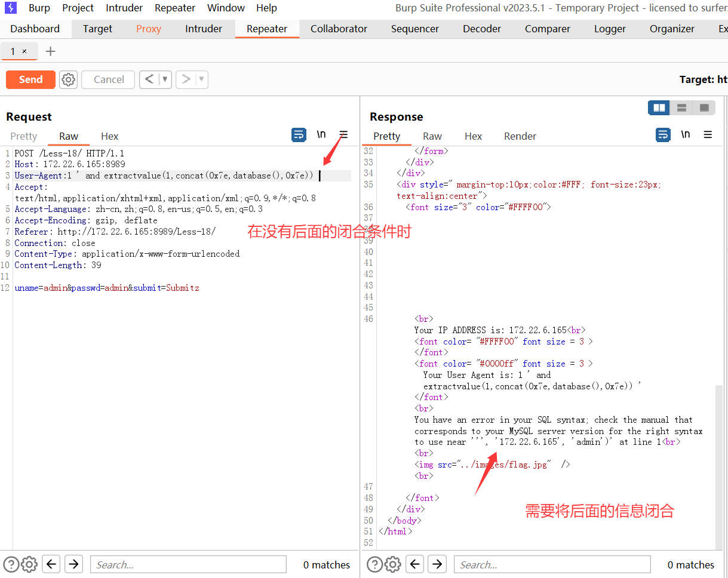728x578 pixels.
Task: Go to next request in history
Action: pyautogui.click(x=186, y=79)
